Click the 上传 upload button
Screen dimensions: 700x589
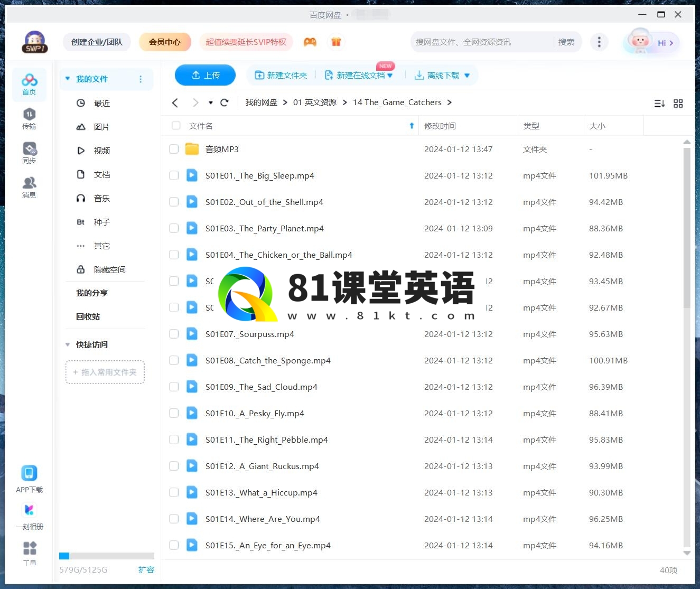coord(205,75)
